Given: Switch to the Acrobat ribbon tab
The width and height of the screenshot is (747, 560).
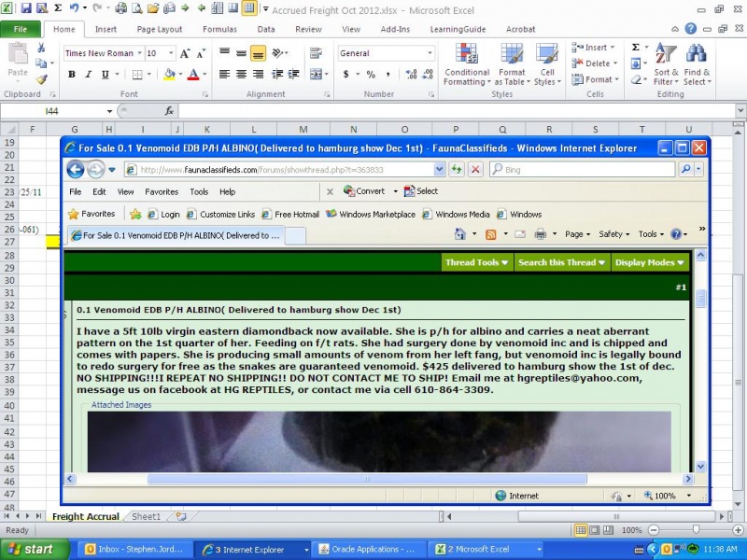Looking at the screenshot, I should click(520, 29).
